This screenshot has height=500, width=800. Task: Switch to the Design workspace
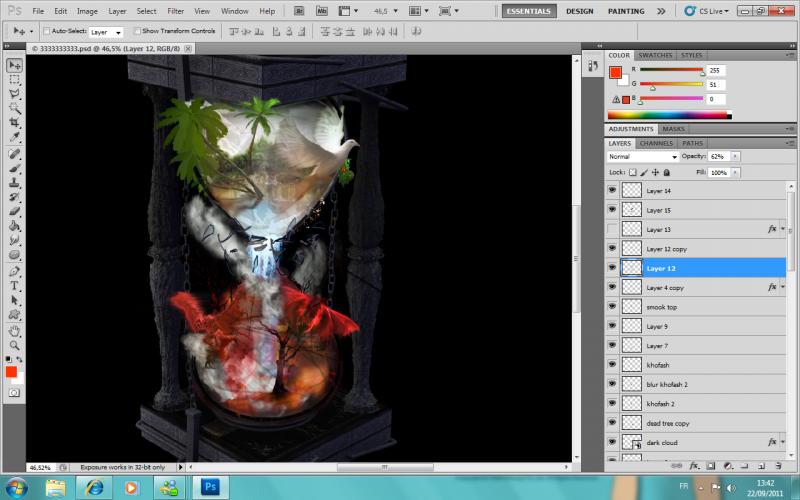579,11
